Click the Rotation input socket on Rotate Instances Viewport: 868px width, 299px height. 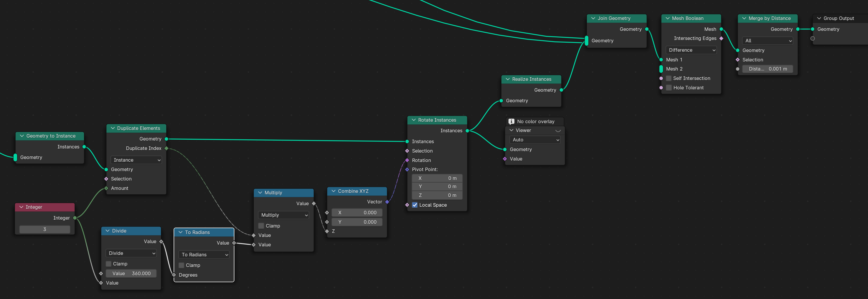(x=407, y=161)
